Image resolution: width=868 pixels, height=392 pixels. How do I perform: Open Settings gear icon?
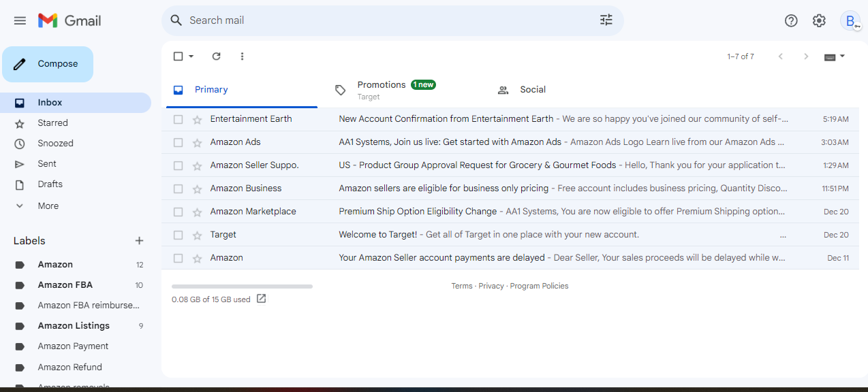[819, 20]
